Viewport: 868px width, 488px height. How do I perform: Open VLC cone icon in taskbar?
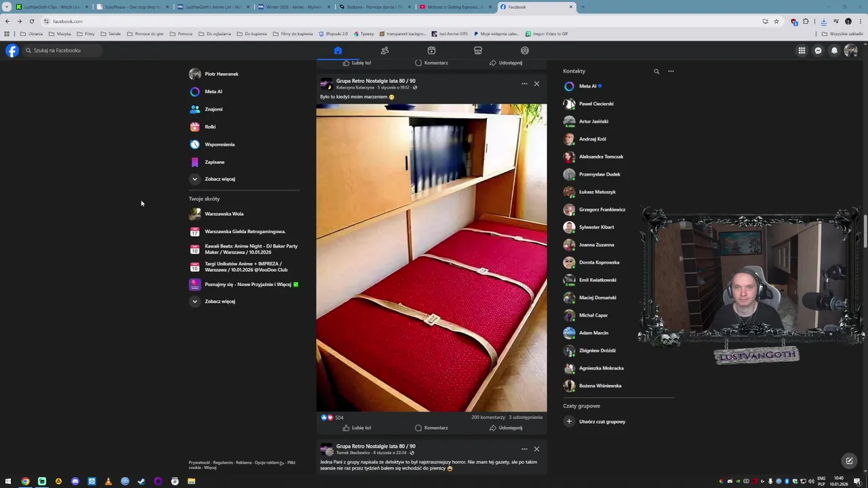(108, 481)
